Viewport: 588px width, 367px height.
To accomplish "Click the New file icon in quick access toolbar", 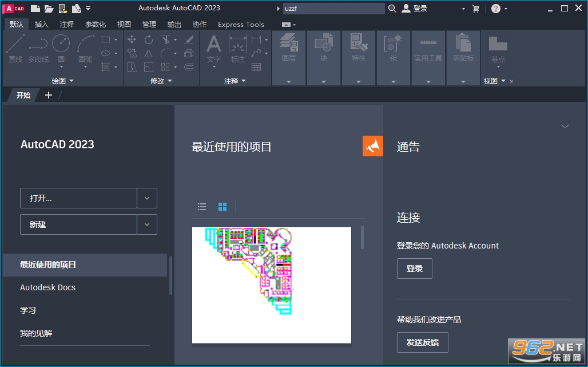I will 35,8.
